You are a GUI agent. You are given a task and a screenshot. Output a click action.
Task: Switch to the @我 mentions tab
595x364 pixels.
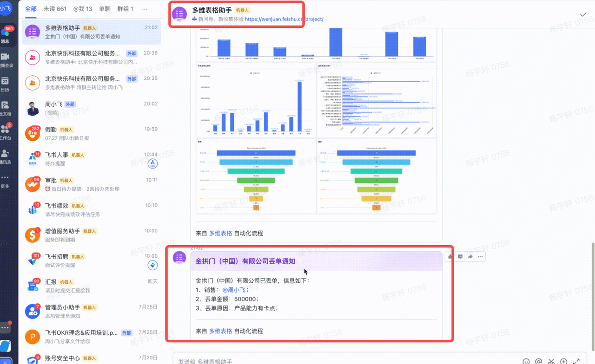click(x=83, y=9)
